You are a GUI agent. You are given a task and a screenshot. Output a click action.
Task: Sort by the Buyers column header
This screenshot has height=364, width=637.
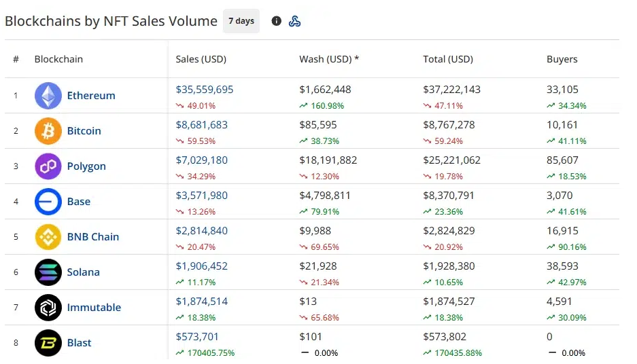tap(562, 59)
